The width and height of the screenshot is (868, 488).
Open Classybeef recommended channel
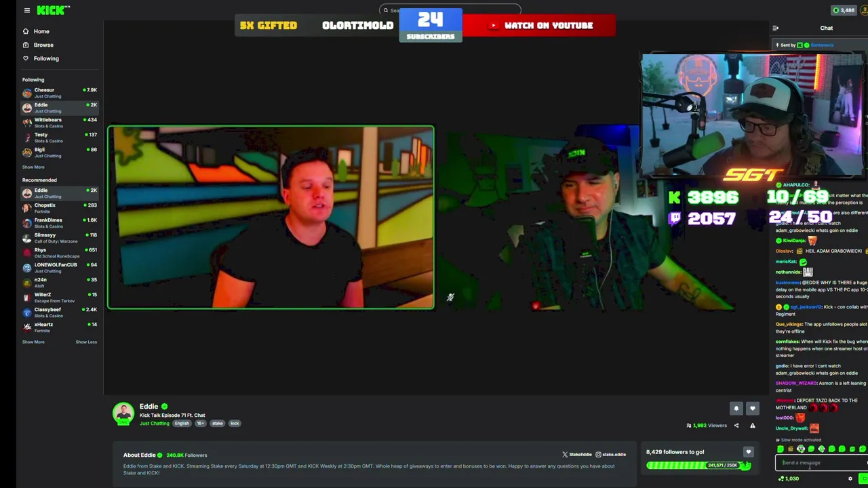tap(59, 312)
